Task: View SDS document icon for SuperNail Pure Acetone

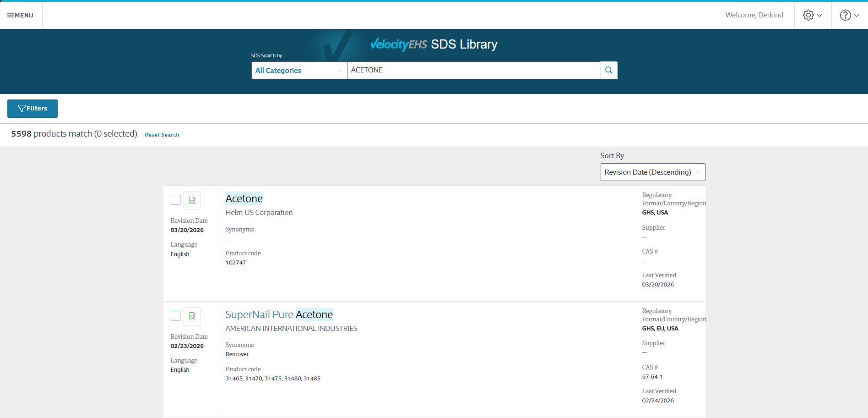Action: [x=192, y=316]
